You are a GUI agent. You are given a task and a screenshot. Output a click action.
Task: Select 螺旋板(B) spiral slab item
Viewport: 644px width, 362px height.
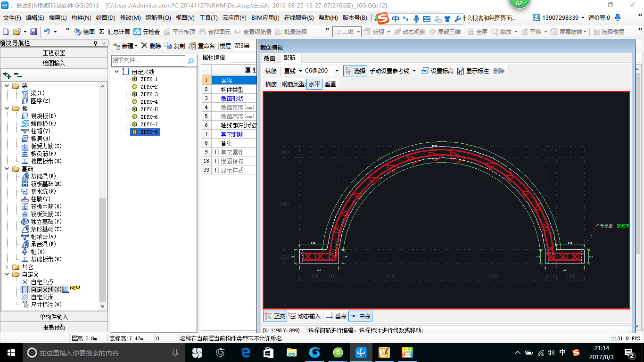click(39, 123)
